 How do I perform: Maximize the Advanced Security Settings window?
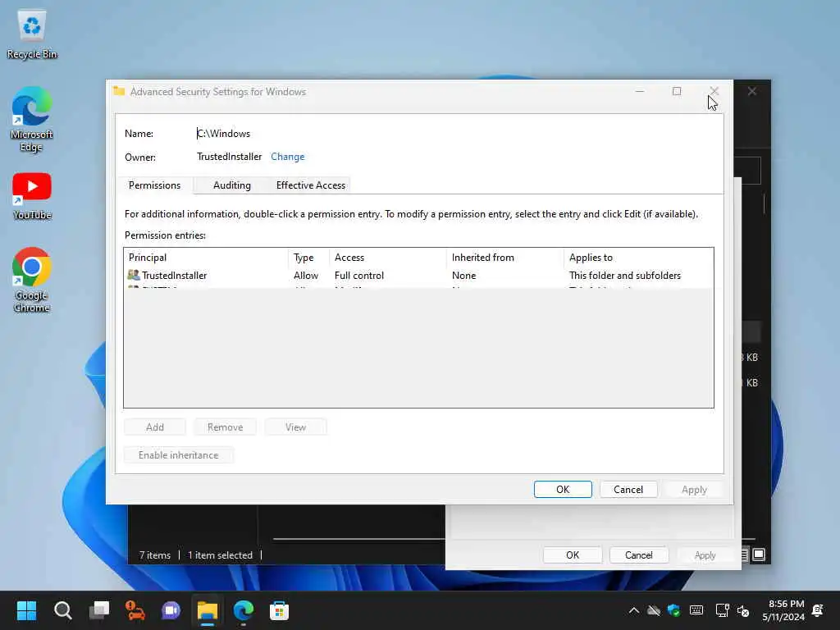(x=677, y=91)
